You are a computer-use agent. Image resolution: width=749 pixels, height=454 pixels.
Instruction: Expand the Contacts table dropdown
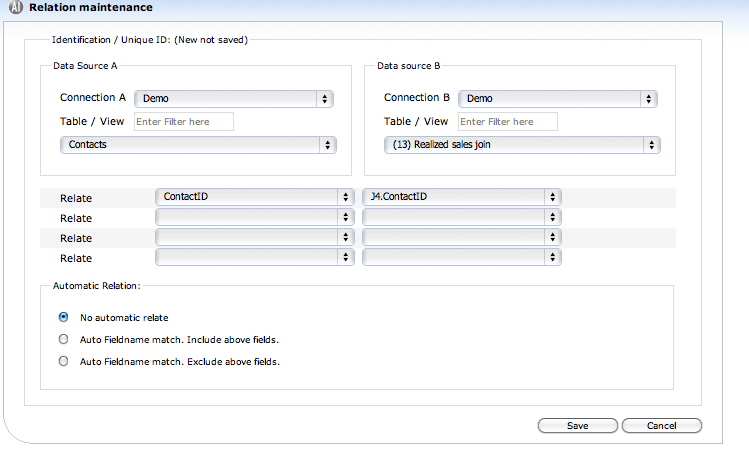tap(197, 145)
